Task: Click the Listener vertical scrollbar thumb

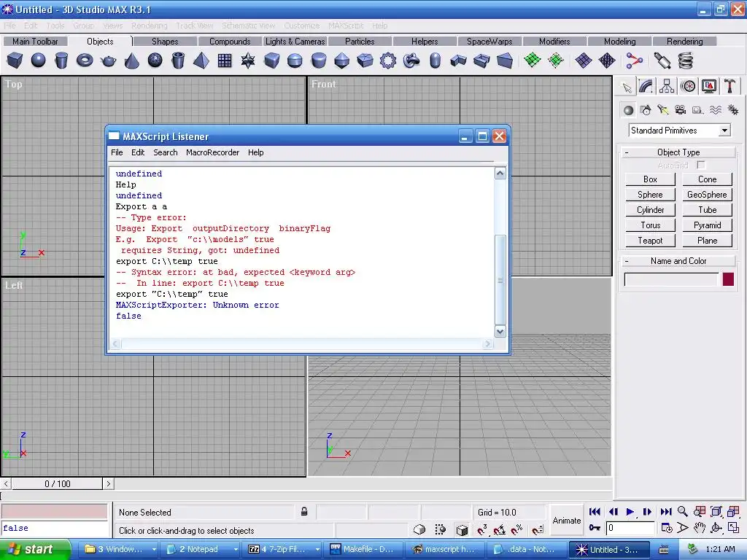Action: point(500,279)
